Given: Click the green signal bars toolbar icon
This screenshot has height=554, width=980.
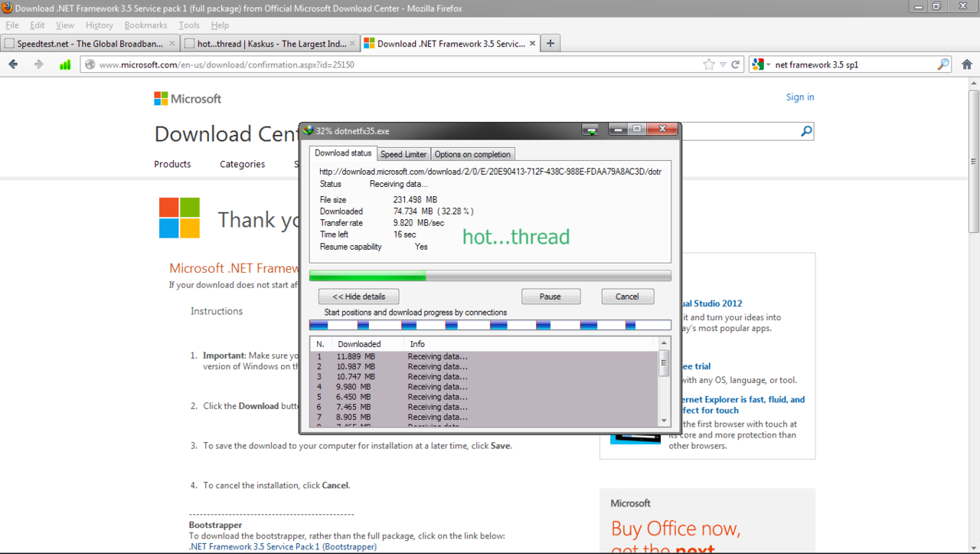Looking at the screenshot, I should click(65, 64).
